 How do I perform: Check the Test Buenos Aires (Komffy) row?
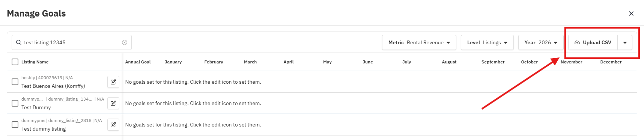coord(15,82)
